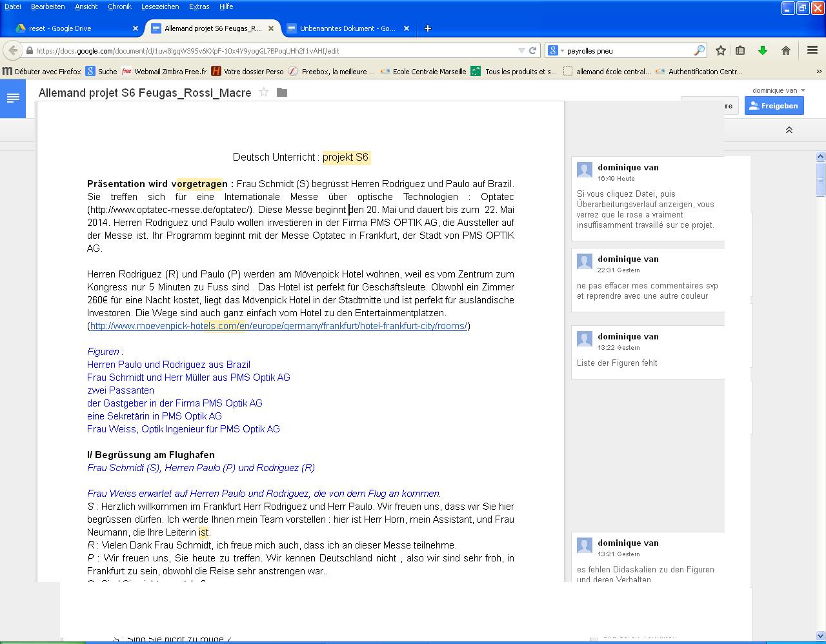
Task: Go back with the browser back arrow
Action: [x=12, y=50]
